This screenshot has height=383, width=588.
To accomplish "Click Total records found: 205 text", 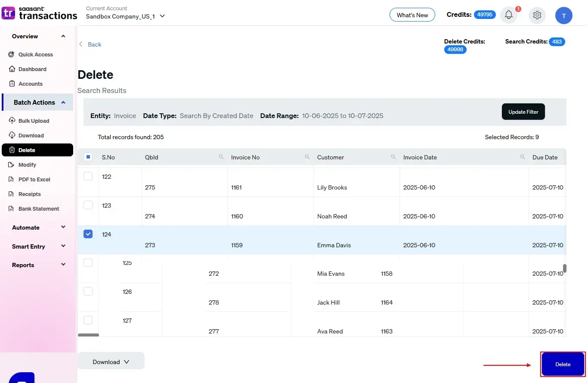I will 131,137.
